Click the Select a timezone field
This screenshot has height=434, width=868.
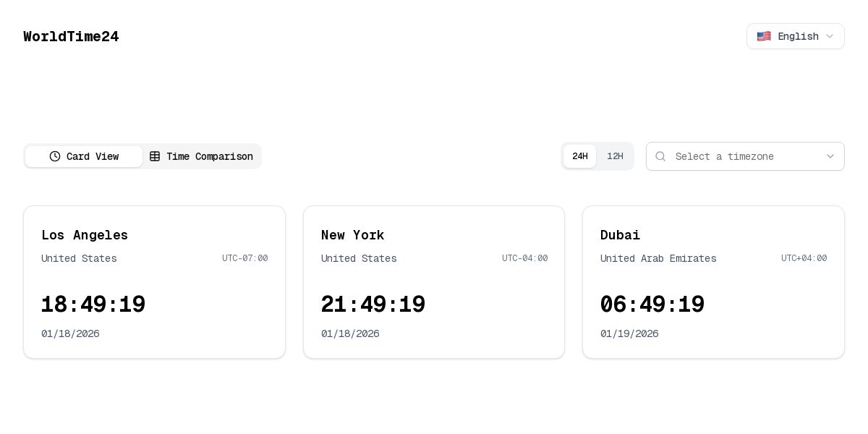738,156
